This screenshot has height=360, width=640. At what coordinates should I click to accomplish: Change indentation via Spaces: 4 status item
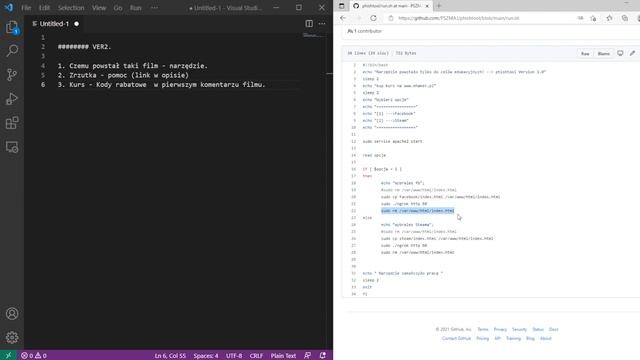tap(206, 356)
